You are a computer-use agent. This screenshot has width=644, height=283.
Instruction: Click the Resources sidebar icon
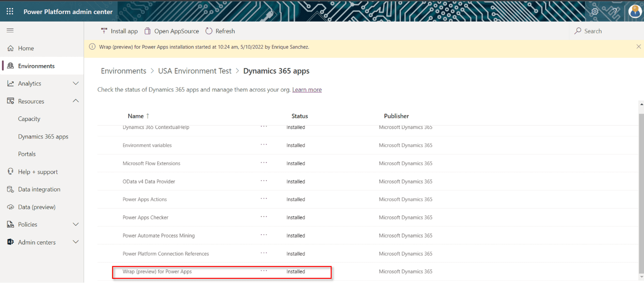pyautogui.click(x=10, y=101)
